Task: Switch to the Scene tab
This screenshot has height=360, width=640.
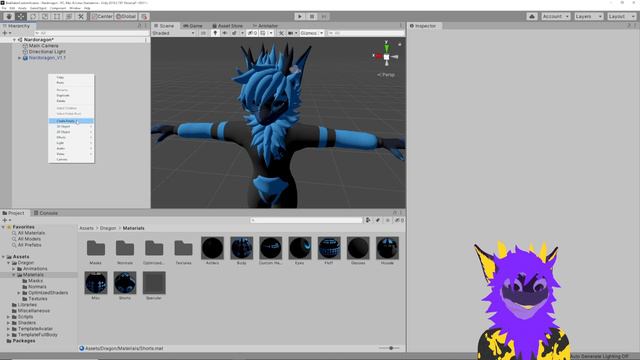Action: click(164, 26)
